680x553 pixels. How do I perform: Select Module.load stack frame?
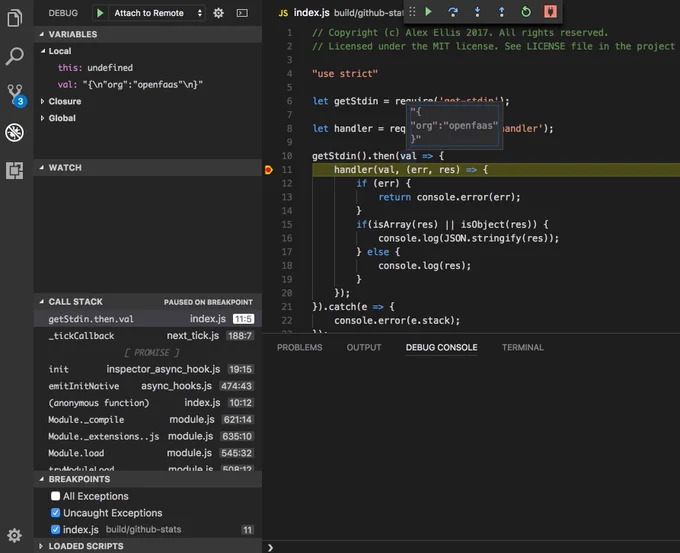tap(148, 453)
